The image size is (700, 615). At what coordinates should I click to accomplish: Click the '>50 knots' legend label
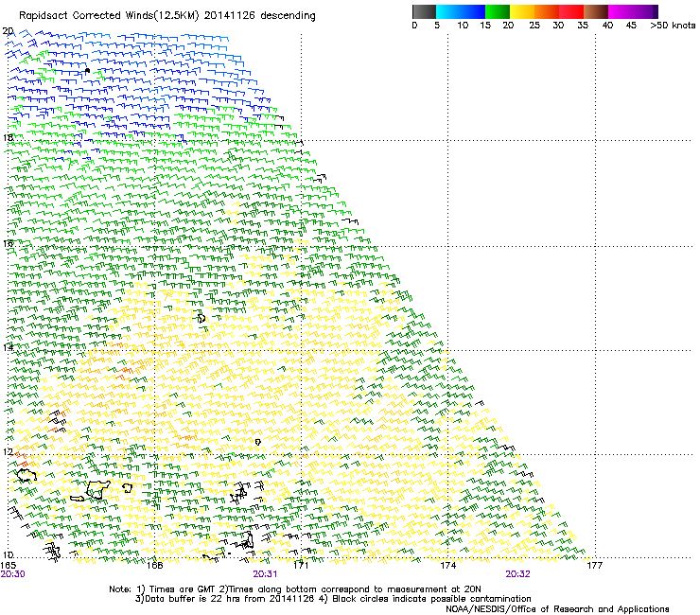[673, 26]
